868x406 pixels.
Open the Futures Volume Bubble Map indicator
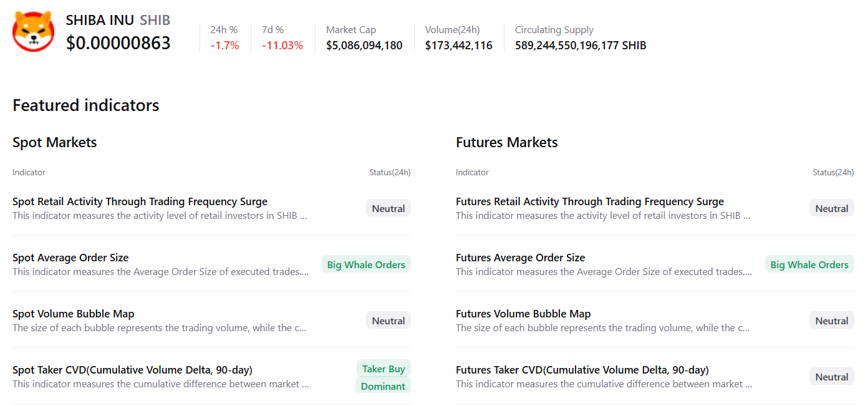(523, 314)
